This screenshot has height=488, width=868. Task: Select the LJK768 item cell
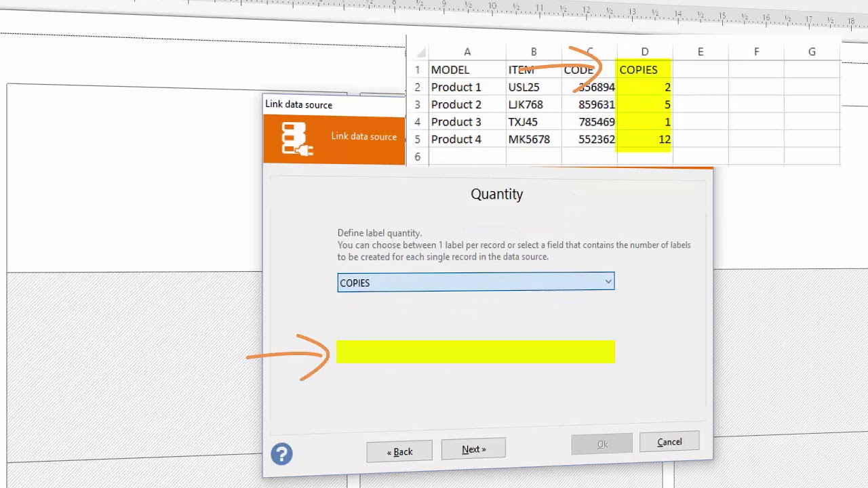tap(534, 104)
